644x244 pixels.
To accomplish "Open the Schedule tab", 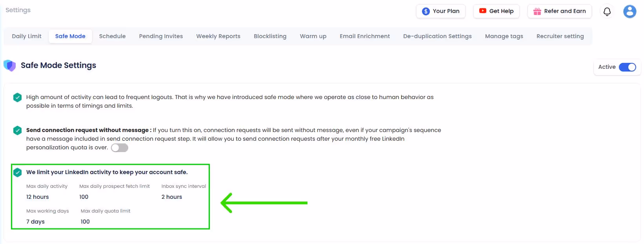I will 112,36.
